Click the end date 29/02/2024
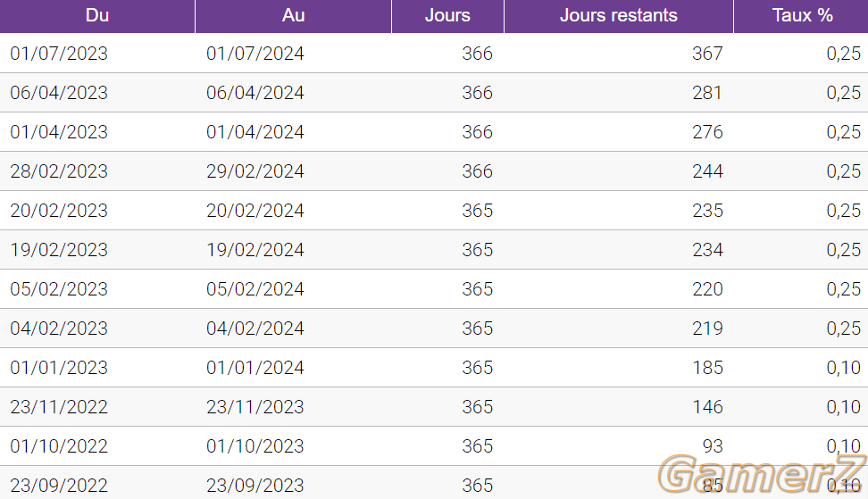This screenshot has width=868, height=499. [x=255, y=170]
